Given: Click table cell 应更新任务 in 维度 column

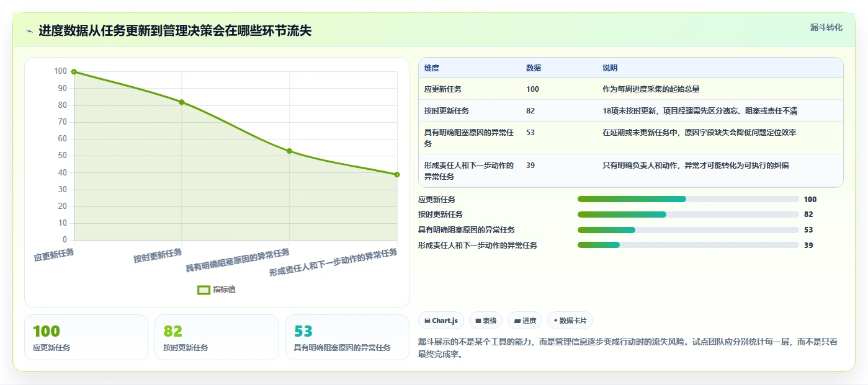Looking at the screenshot, I should [443, 89].
